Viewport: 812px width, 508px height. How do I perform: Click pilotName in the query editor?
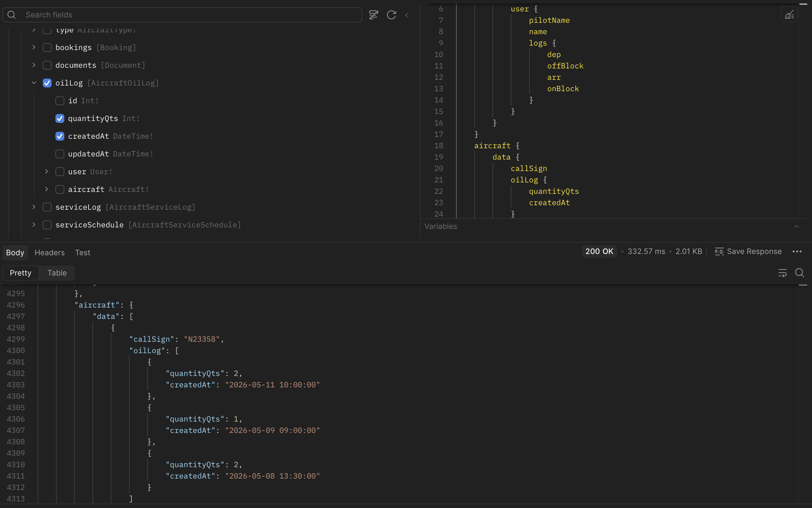coord(549,20)
